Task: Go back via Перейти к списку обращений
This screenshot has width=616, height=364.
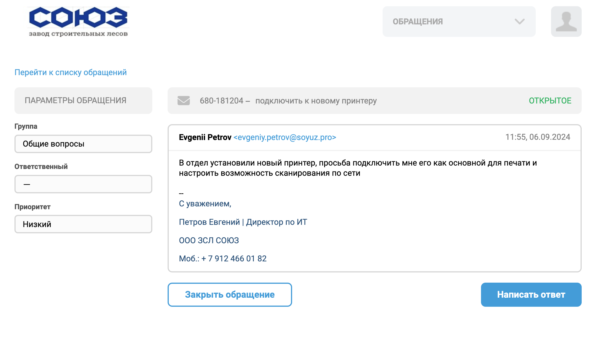Action: click(71, 73)
